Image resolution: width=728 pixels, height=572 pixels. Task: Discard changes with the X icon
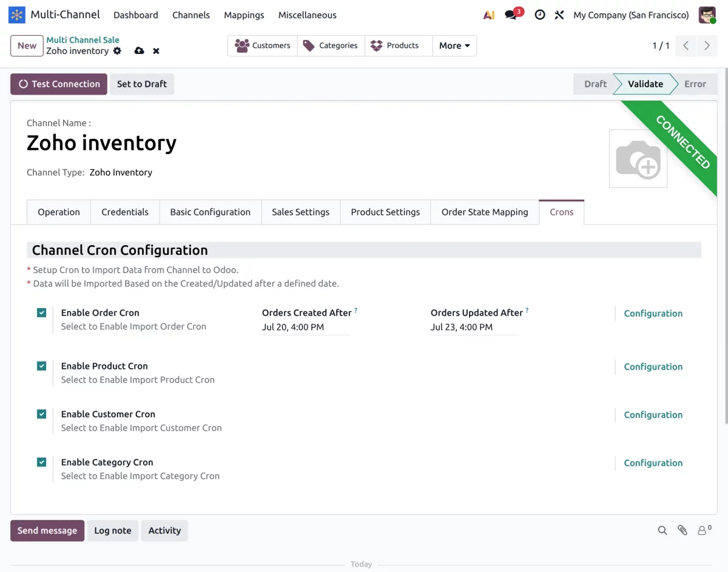(156, 51)
